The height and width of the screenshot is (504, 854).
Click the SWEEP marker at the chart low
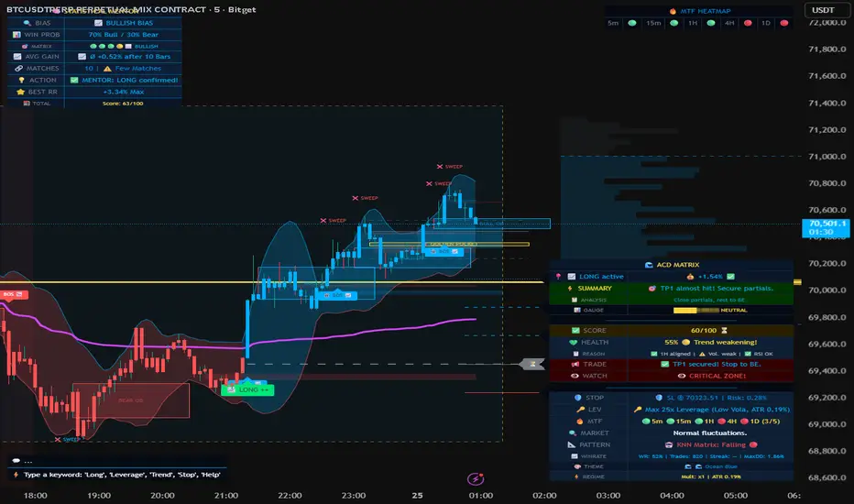pos(68,439)
